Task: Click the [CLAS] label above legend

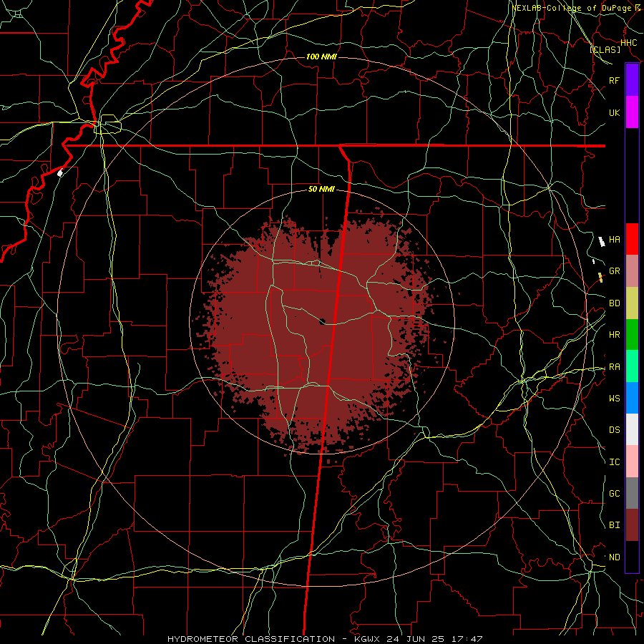Action: (605, 49)
